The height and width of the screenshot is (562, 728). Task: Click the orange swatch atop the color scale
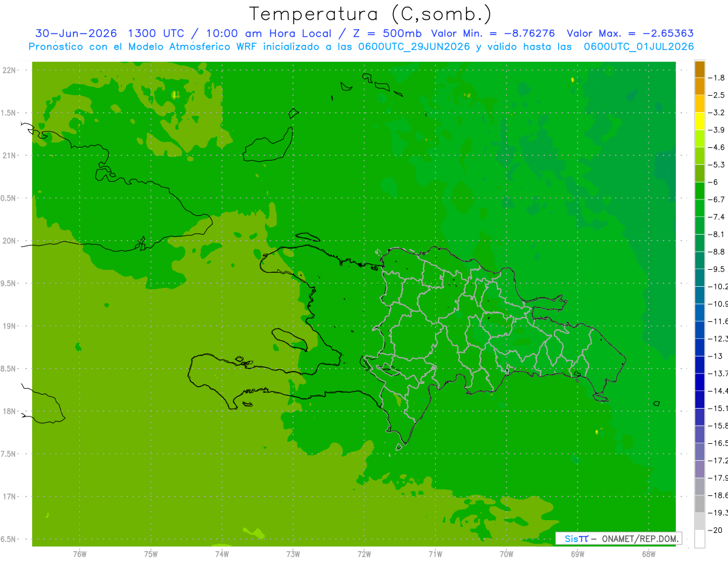(x=699, y=69)
